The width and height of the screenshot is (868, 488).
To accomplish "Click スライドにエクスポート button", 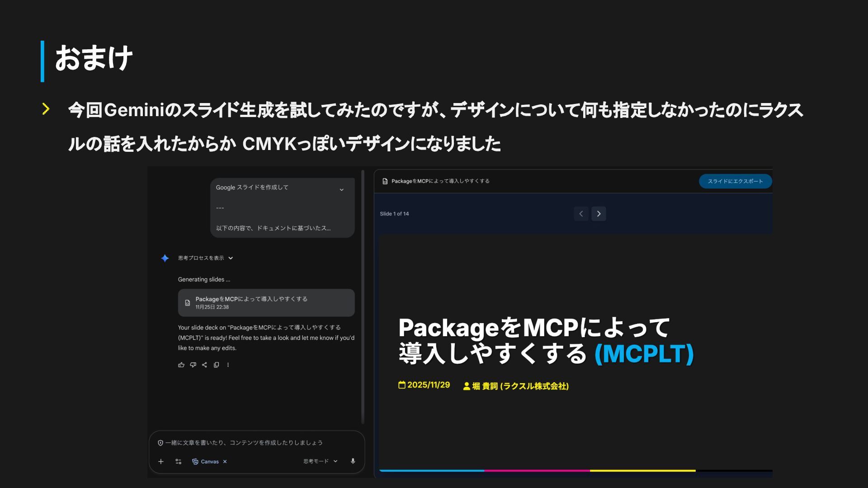I will pyautogui.click(x=735, y=181).
